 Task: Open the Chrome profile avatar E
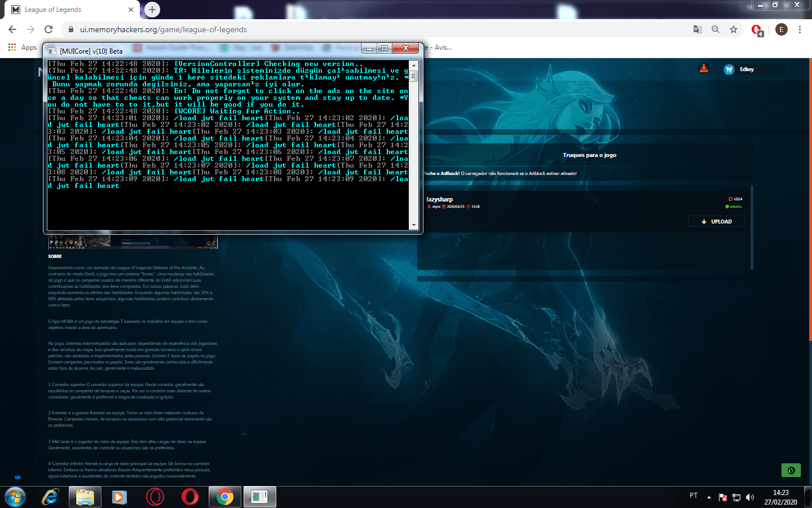click(x=782, y=29)
